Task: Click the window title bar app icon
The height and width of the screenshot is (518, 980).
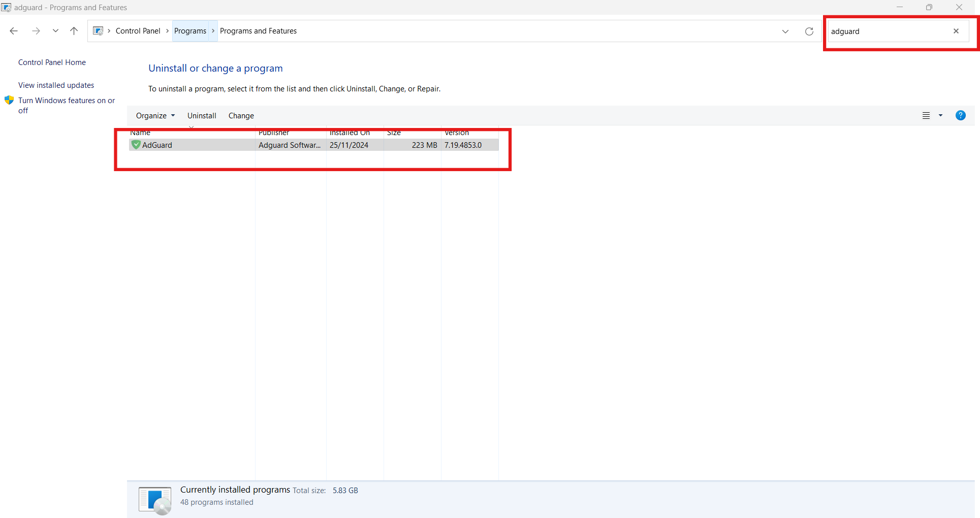Action: tap(6, 8)
